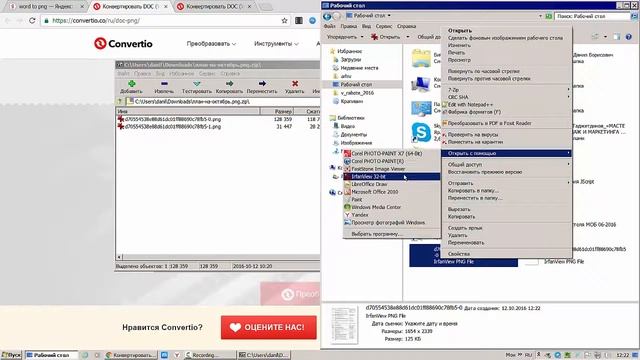Open the Упорядочить dropdown in Explorer
Screen dimensions: 640x360
(x=345, y=37)
